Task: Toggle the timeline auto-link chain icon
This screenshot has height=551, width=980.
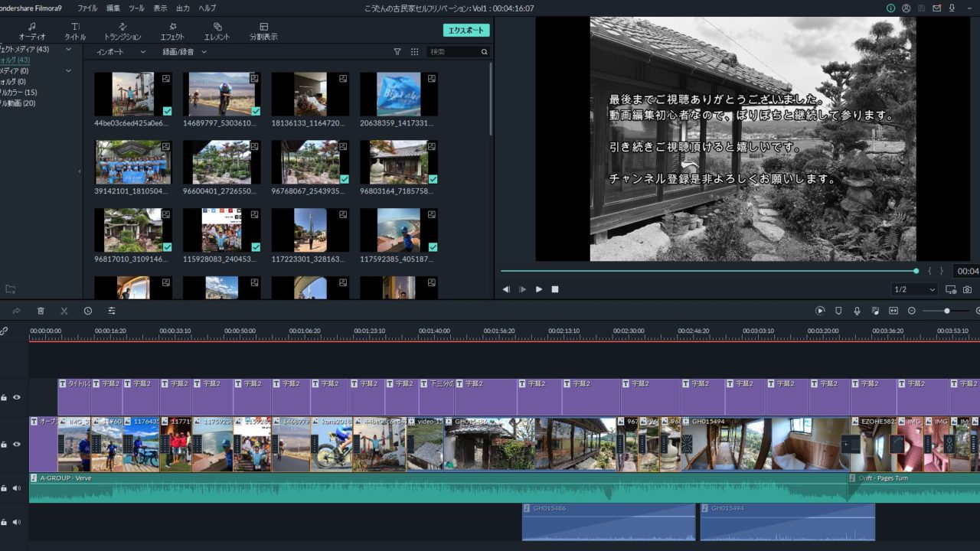Action: (4, 331)
